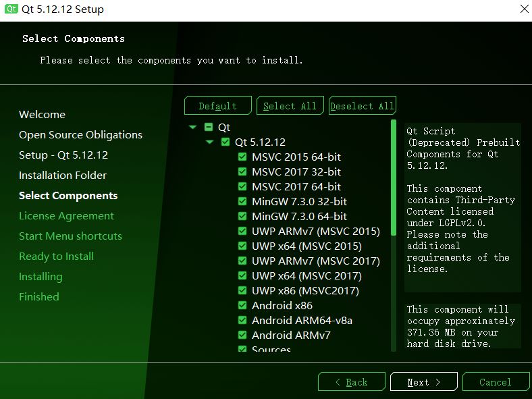532x399 pixels.
Task: Click the Select Components sidebar step
Action: [x=68, y=195]
